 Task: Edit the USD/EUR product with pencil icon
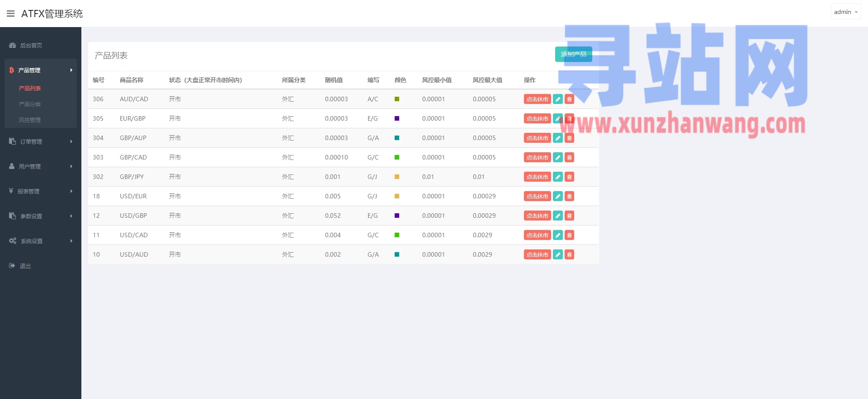pyautogui.click(x=558, y=196)
